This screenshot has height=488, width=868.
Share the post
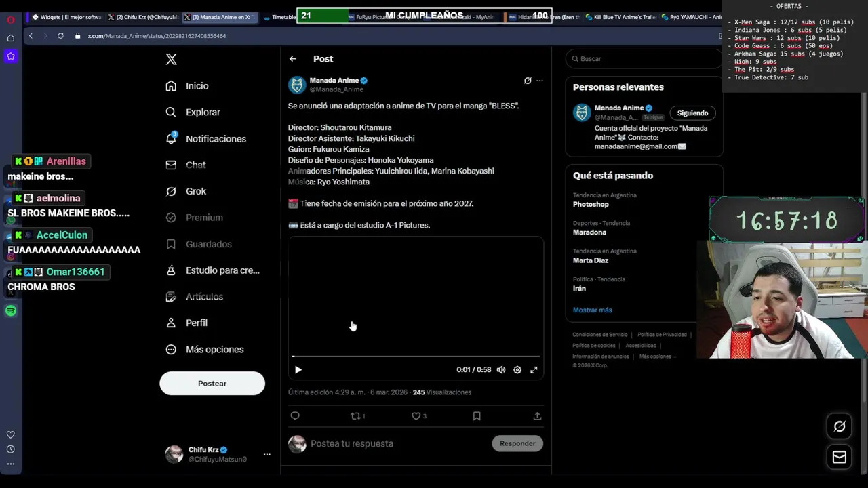537,416
